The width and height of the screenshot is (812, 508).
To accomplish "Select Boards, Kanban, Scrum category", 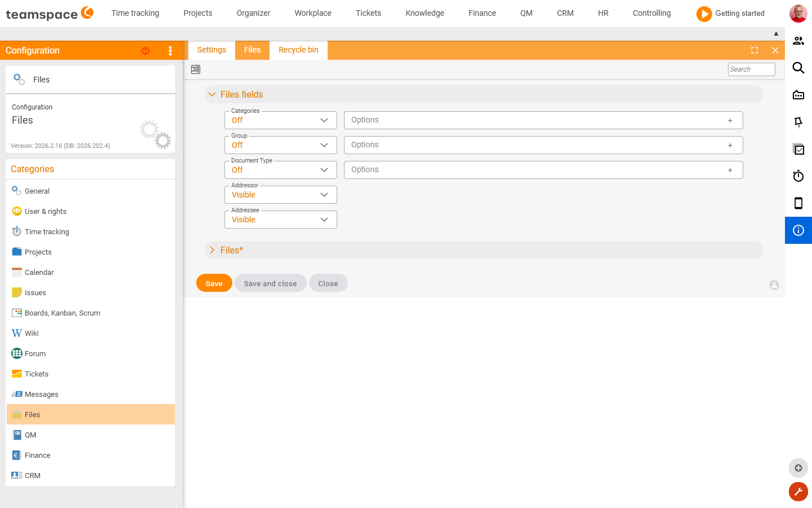I will click(x=90, y=313).
